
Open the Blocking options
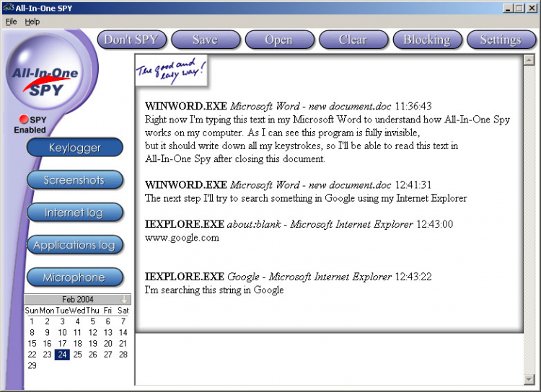click(x=427, y=40)
